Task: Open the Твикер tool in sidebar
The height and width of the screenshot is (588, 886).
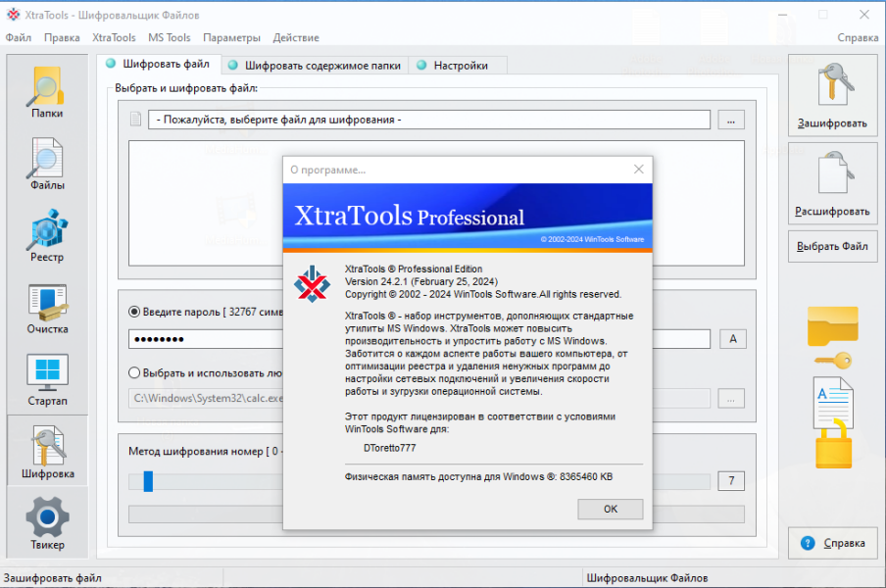Action: 47,523
